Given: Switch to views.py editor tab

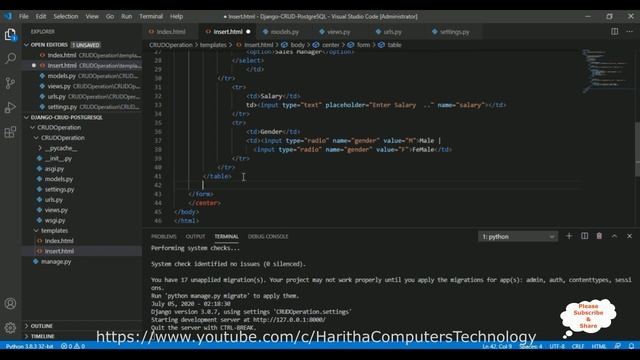Looking at the screenshot, I should click(x=338, y=31).
